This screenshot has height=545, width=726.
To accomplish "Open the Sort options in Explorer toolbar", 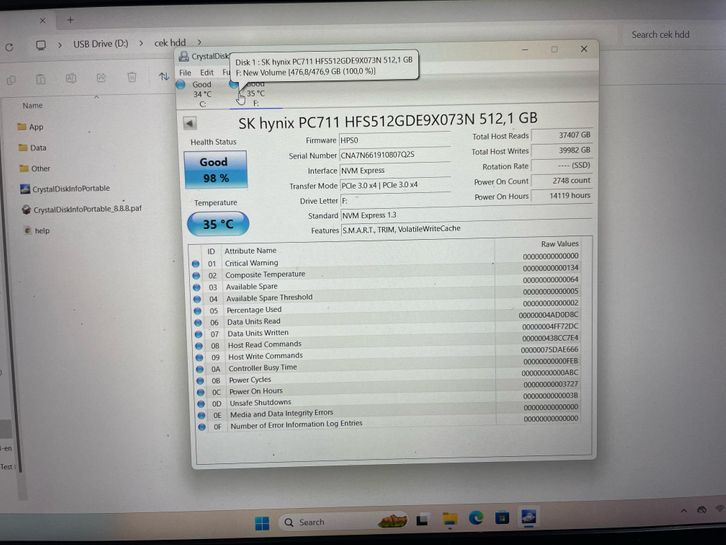I will [164, 76].
